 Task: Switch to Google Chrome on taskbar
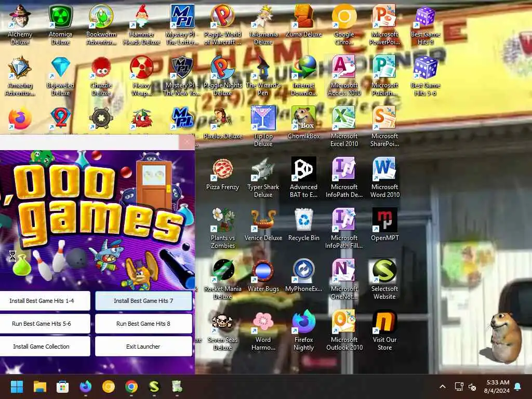pyautogui.click(x=131, y=387)
